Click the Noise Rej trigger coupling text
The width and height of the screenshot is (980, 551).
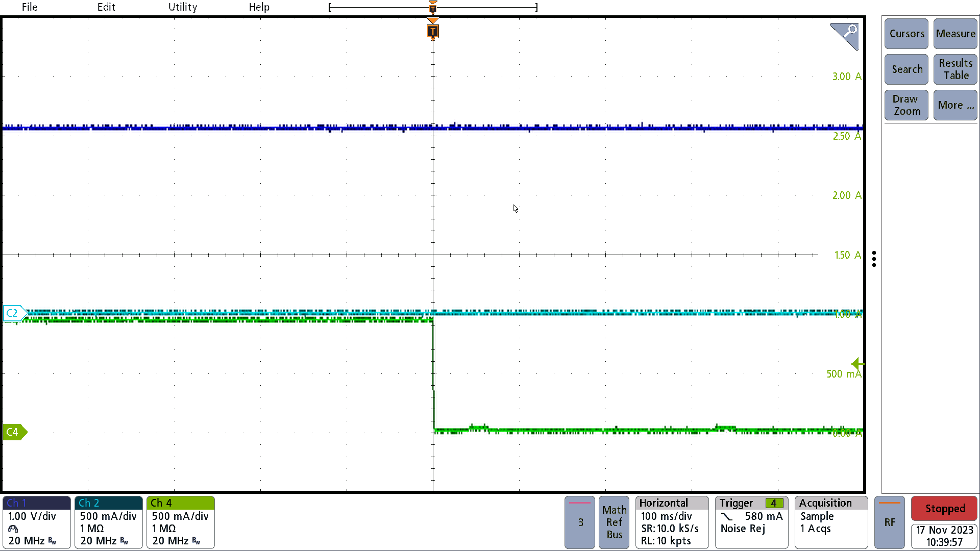[743, 529]
